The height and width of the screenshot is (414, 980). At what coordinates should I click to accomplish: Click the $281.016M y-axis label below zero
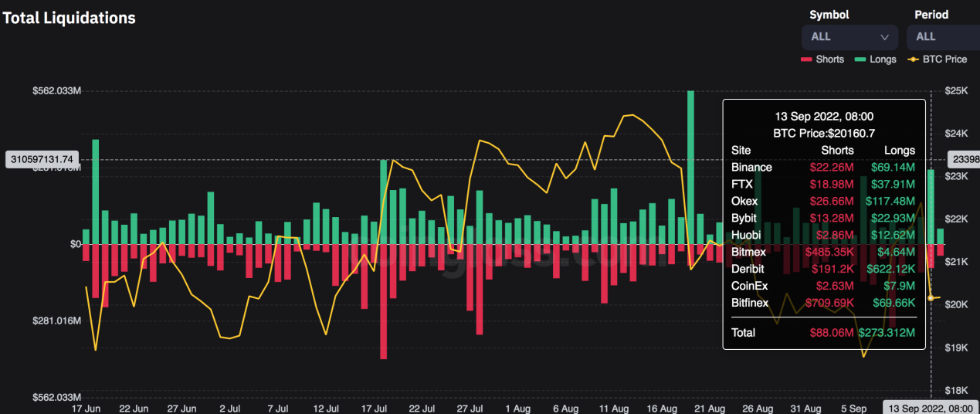[x=56, y=321]
